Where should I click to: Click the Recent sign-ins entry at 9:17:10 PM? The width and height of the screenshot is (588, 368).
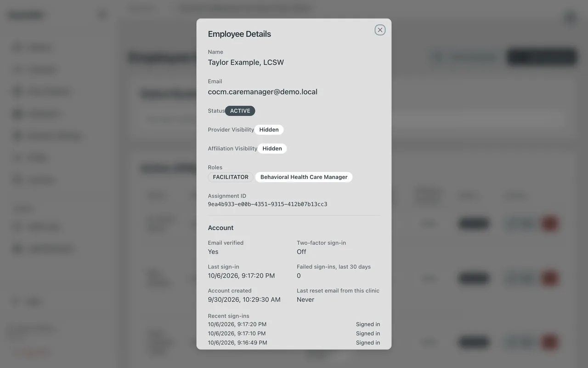pos(237,333)
